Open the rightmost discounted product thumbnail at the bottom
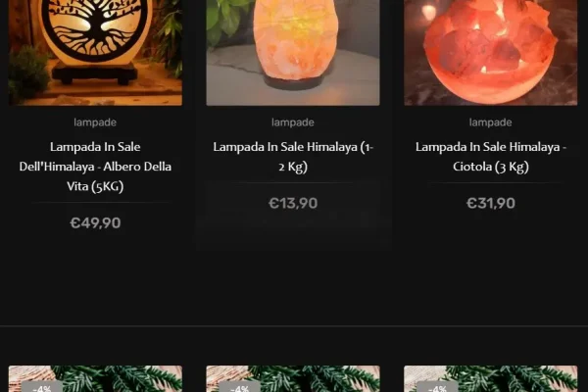The width and height of the screenshot is (588, 392). [x=491, y=379]
